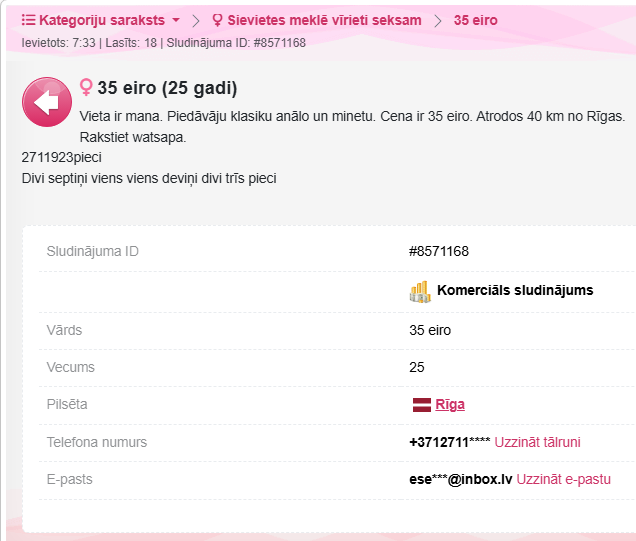Select the 35 eiro breadcrumb item
The height and width of the screenshot is (541, 636).
pyautogui.click(x=475, y=20)
